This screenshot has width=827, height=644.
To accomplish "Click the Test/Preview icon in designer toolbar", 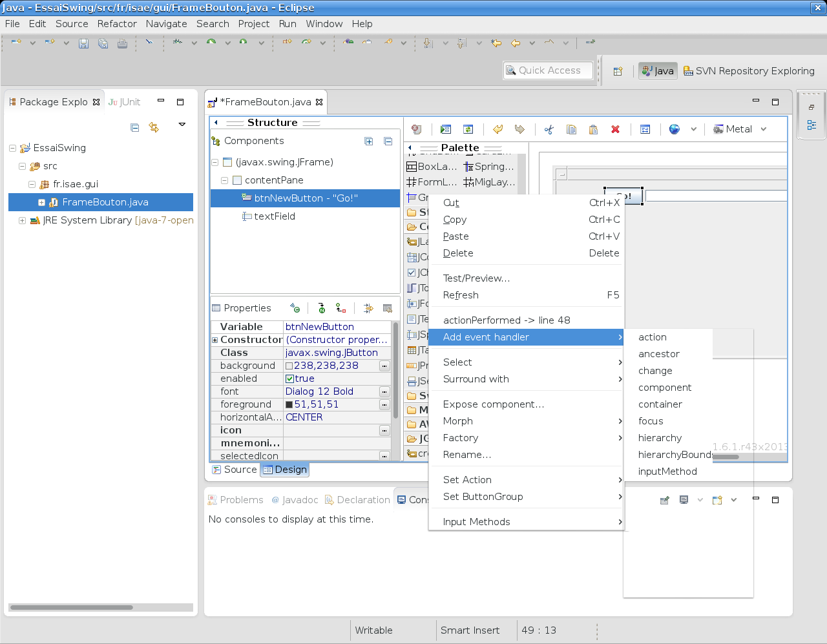I will [x=446, y=129].
